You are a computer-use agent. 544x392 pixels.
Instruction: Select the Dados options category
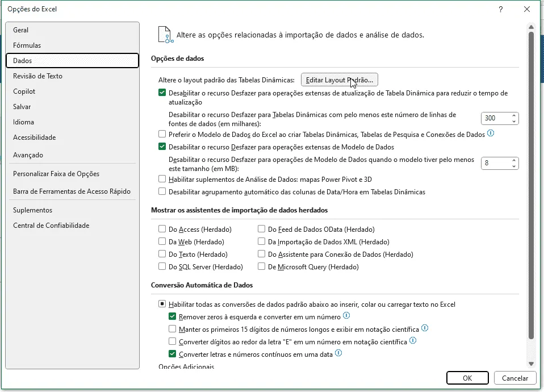73,60
